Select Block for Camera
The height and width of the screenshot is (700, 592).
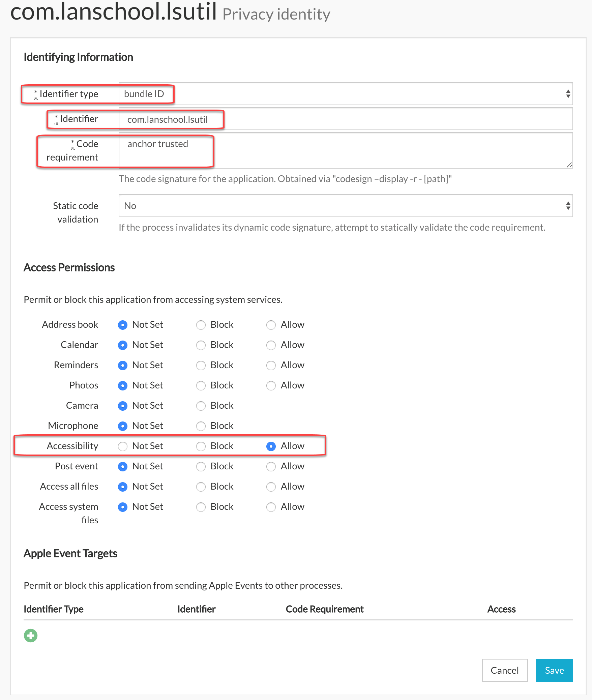(201, 406)
